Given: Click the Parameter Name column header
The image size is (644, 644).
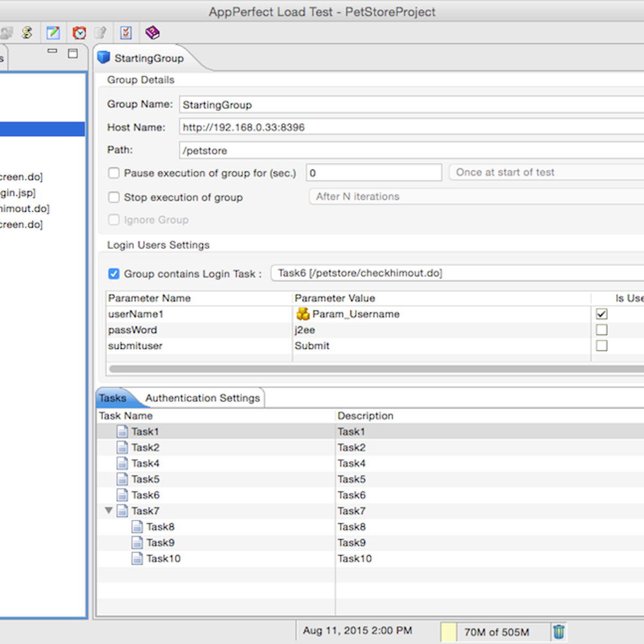Looking at the screenshot, I should tap(199, 298).
